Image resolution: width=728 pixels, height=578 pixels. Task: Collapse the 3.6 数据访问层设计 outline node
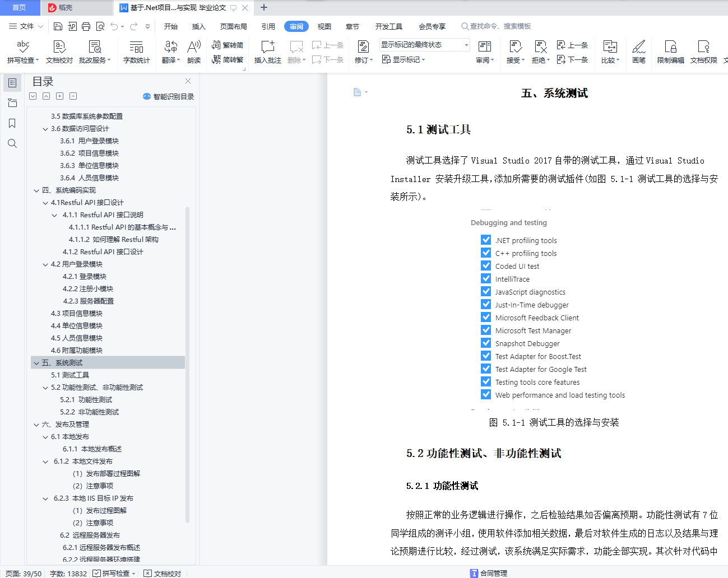click(46, 129)
